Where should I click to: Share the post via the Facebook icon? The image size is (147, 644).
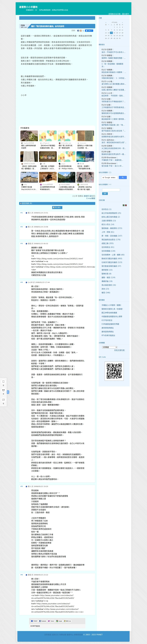click(78, 31)
